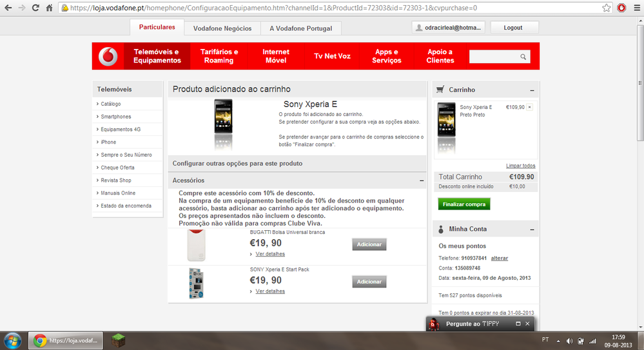Screen dimensions: 644x350
Task: Bookmark this page with the star icon
Action: (607, 8)
